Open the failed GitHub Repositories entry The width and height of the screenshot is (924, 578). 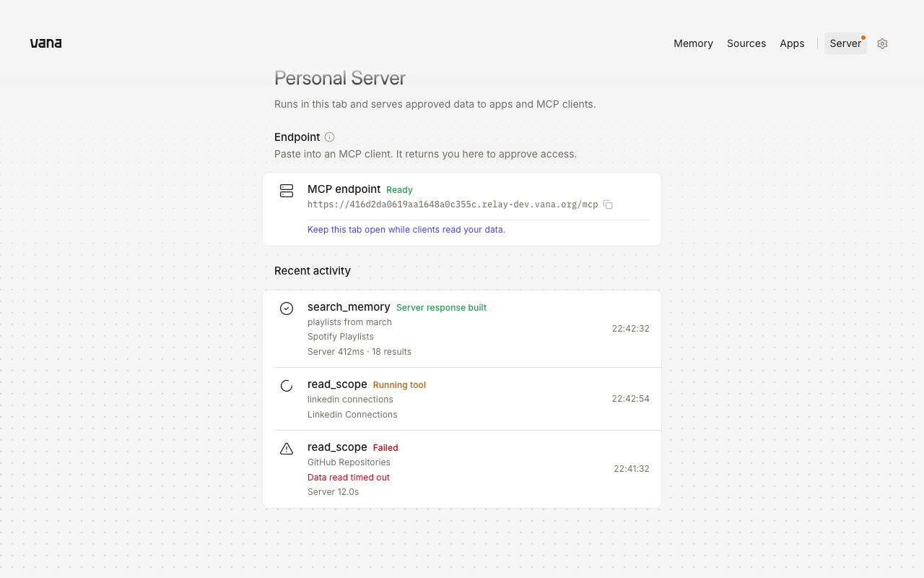462,469
